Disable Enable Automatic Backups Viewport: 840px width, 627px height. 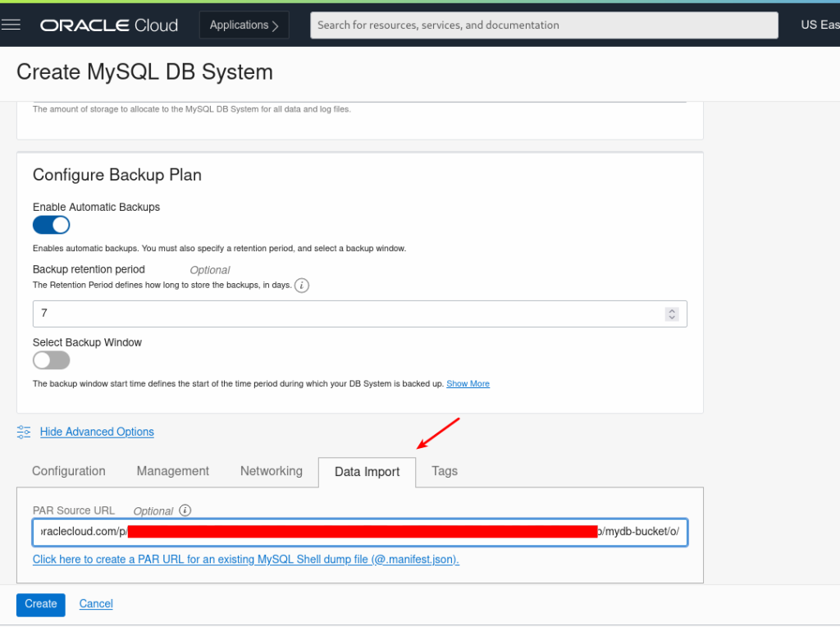click(51, 224)
